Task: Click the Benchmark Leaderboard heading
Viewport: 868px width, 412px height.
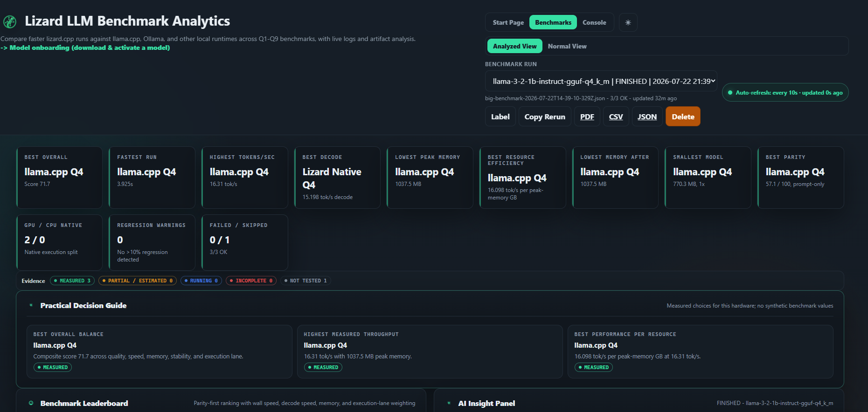Action: [84, 403]
